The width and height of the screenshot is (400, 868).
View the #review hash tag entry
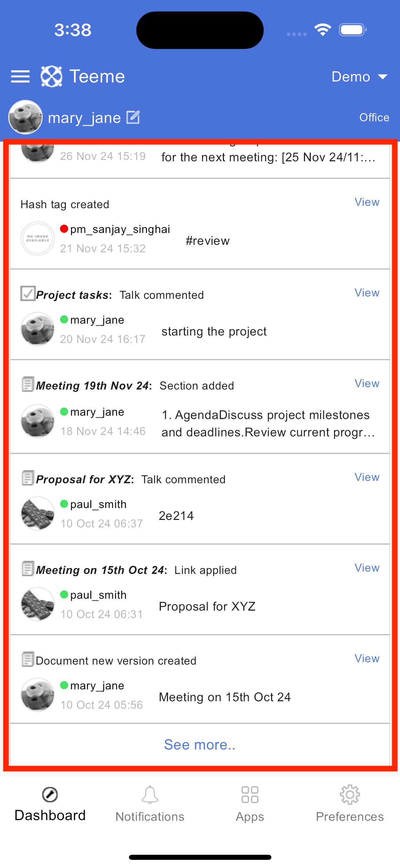tap(367, 202)
